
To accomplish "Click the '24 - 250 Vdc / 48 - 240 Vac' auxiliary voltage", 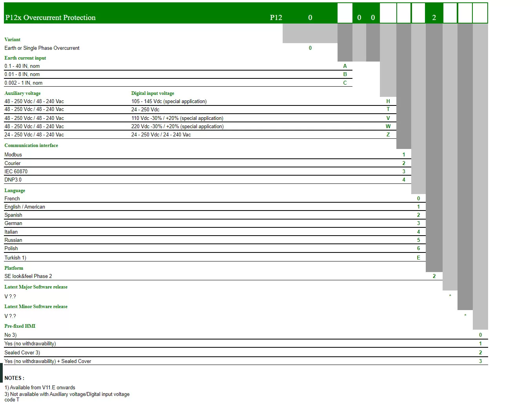I will point(34,134).
